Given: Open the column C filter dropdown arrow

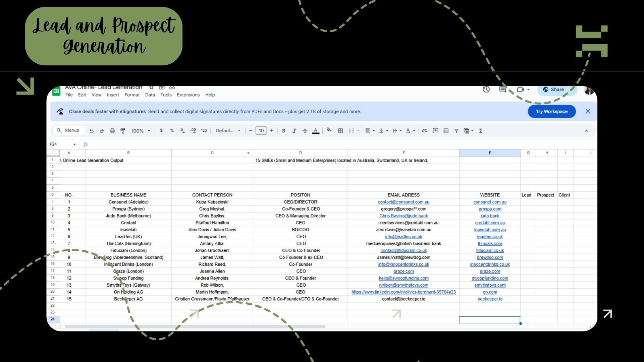Looking at the screenshot, I should point(248,153).
